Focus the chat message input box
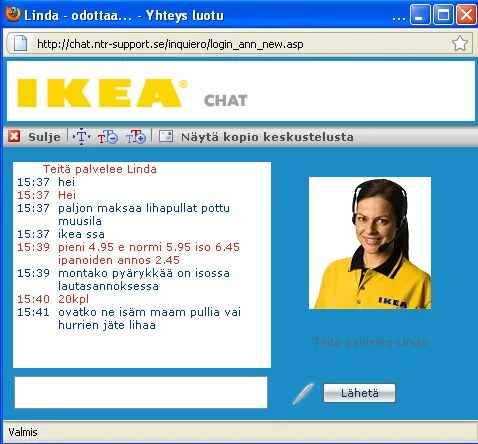 (141, 392)
